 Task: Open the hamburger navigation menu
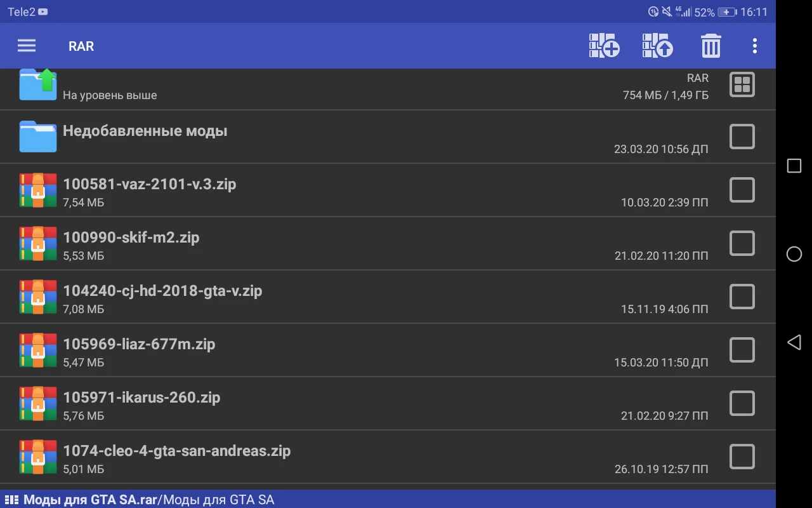pyautogui.click(x=27, y=46)
